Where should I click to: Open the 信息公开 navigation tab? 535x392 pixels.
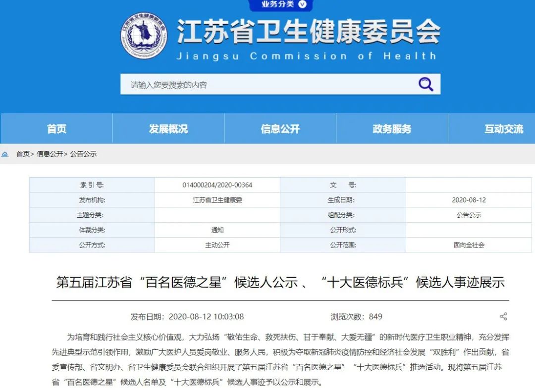point(280,129)
